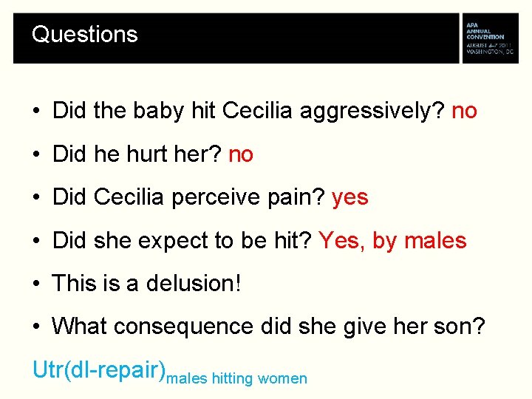Image resolution: width=532 pixels, height=399 pixels.
Task: Click the "Questions" slide title
Action: pos(84,35)
